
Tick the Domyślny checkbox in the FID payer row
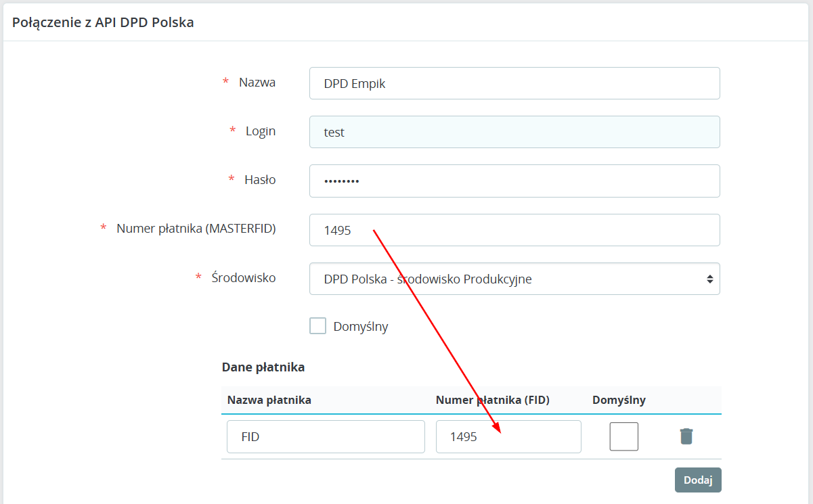[623, 436]
